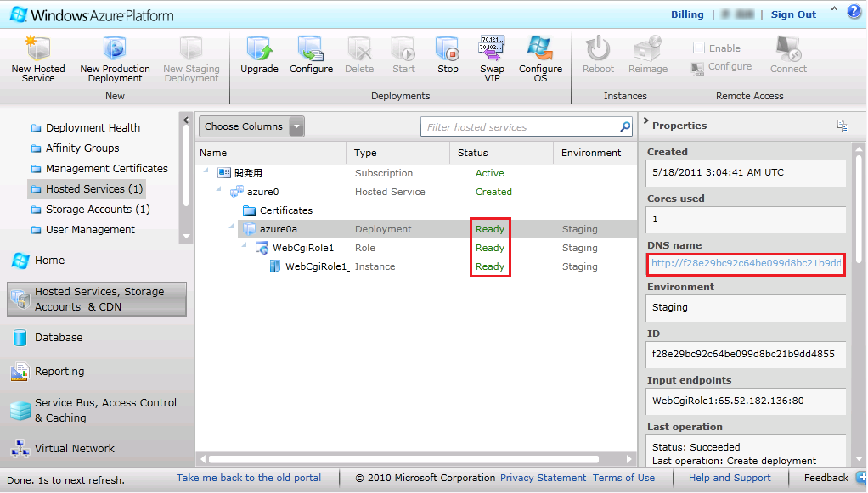This screenshot has height=493, width=868.
Task: Sort by the Status column header
Action: pos(502,154)
